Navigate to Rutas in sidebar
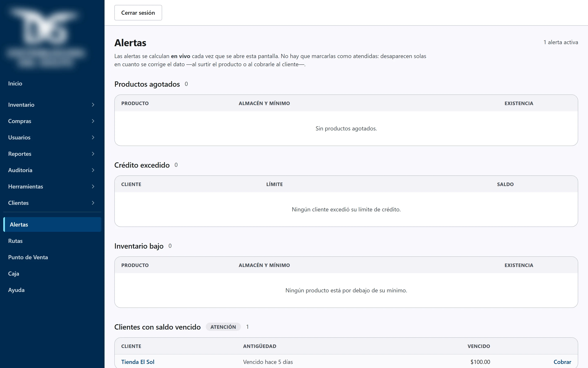Image resolution: width=588 pixels, height=368 pixels. click(x=15, y=241)
